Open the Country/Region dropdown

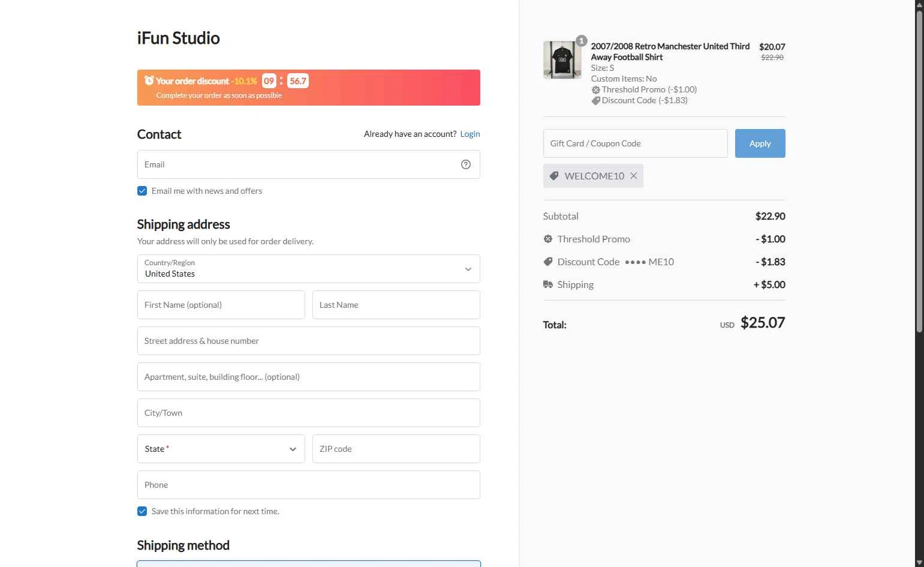click(309, 269)
